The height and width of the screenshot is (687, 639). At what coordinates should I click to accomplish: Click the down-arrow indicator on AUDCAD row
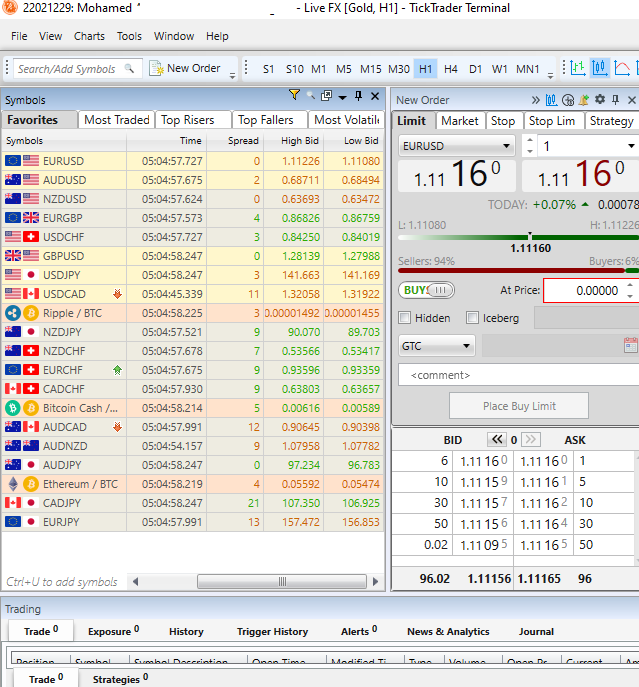click(x=117, y=427)
